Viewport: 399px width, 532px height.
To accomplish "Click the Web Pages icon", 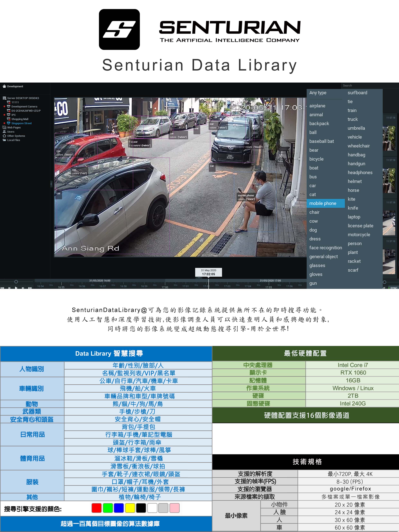I will tap(4, 127).
